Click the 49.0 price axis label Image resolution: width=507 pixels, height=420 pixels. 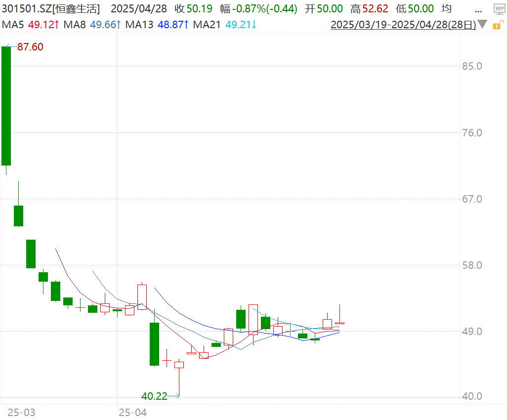[471, 331]
